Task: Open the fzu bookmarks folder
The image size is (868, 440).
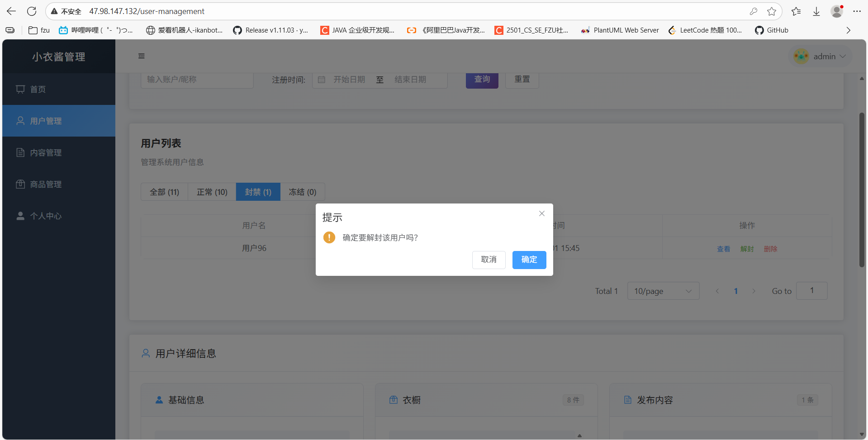Action: 39,30
